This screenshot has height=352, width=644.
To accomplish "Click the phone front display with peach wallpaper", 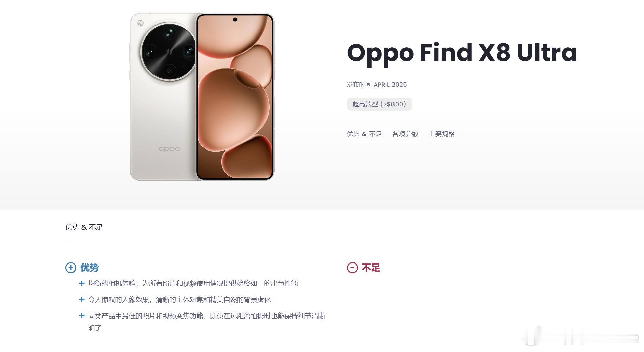I will pyautogui.click(x=235, y=97).
